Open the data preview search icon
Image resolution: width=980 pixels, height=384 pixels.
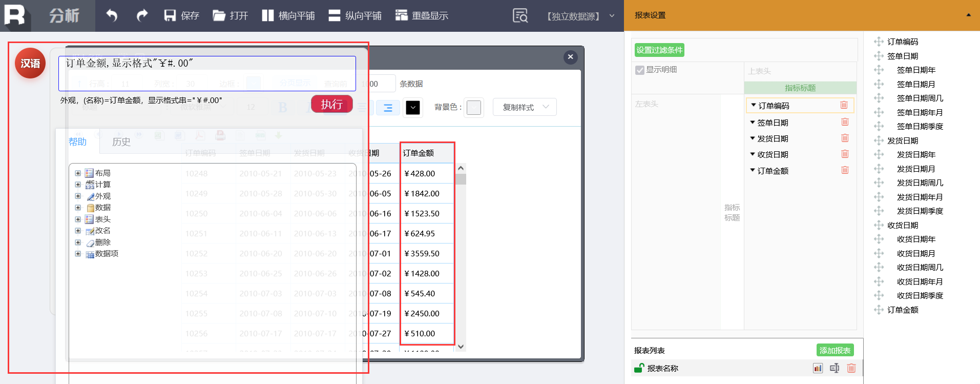[520, 16]
